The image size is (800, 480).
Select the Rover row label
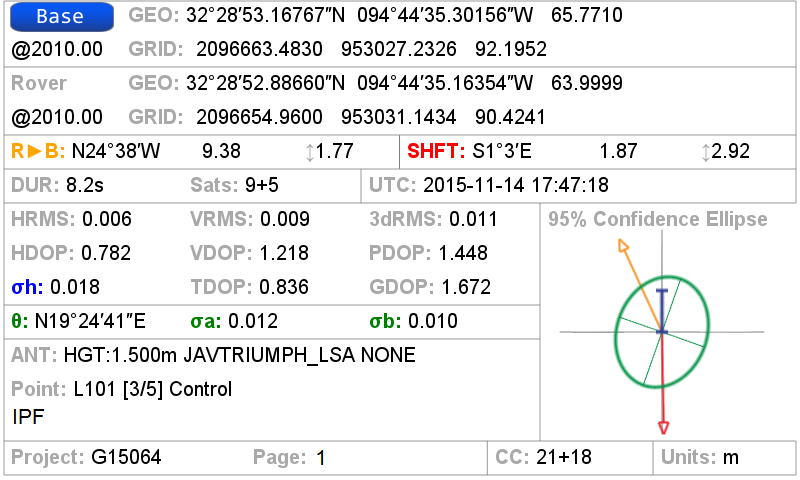point(39,84)
